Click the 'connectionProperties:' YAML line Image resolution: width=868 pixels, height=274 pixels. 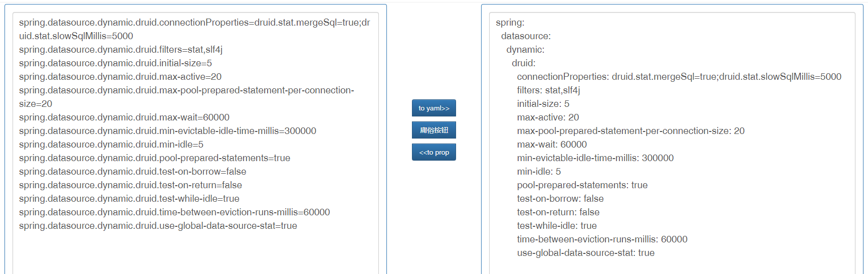pyautogui.click(x=679, y=77)
